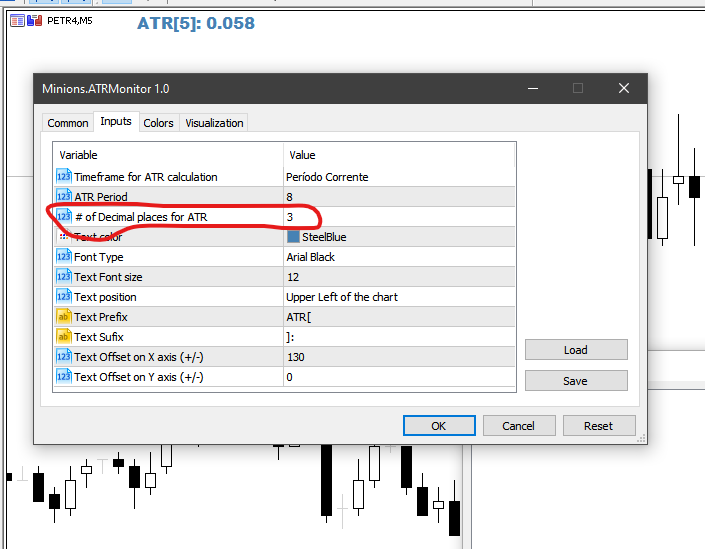Select the Inputs tab
The height and width of the screenshot is (549, 705).
click(116, 121)
